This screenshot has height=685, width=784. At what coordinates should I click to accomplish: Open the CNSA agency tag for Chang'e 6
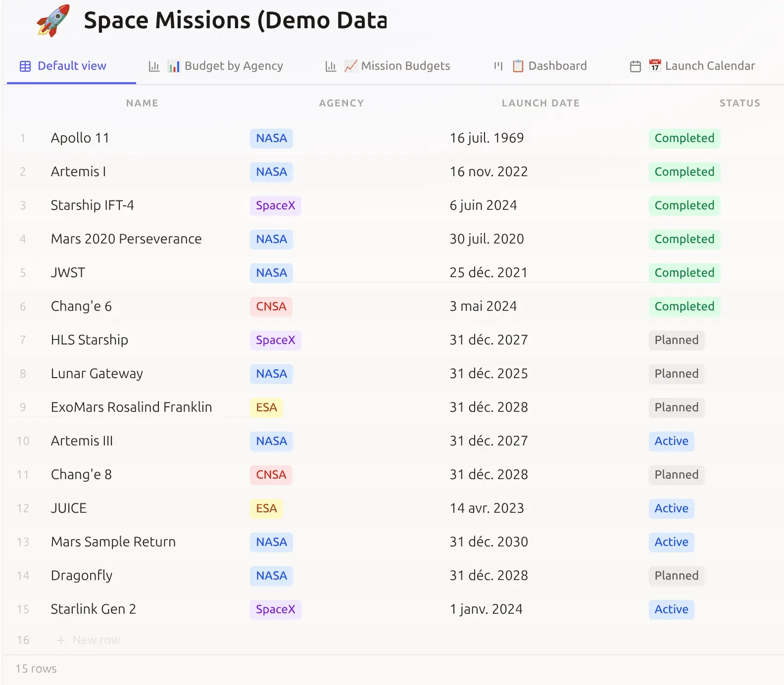point(271,306)
